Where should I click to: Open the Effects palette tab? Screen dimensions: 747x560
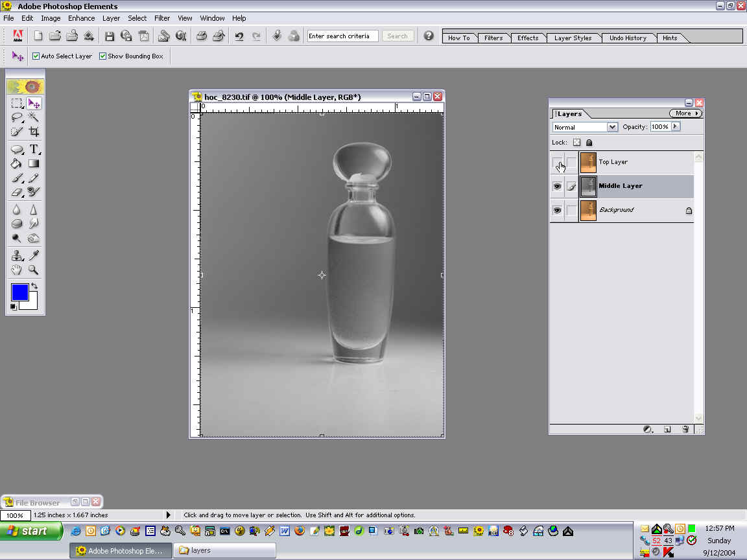(x=528, y=38)
